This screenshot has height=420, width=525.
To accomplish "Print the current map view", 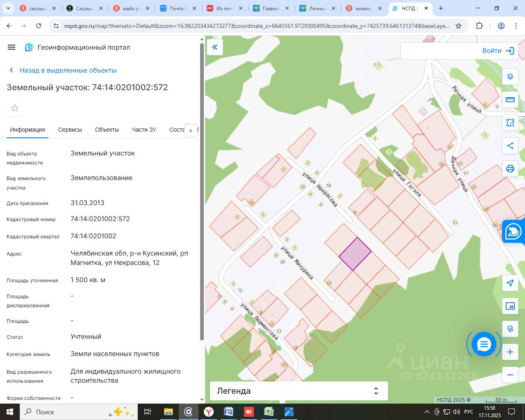I will pos(510,169).
